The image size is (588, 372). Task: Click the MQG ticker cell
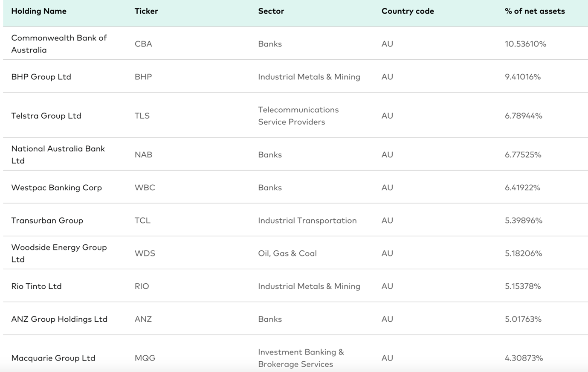coord(145,358)
